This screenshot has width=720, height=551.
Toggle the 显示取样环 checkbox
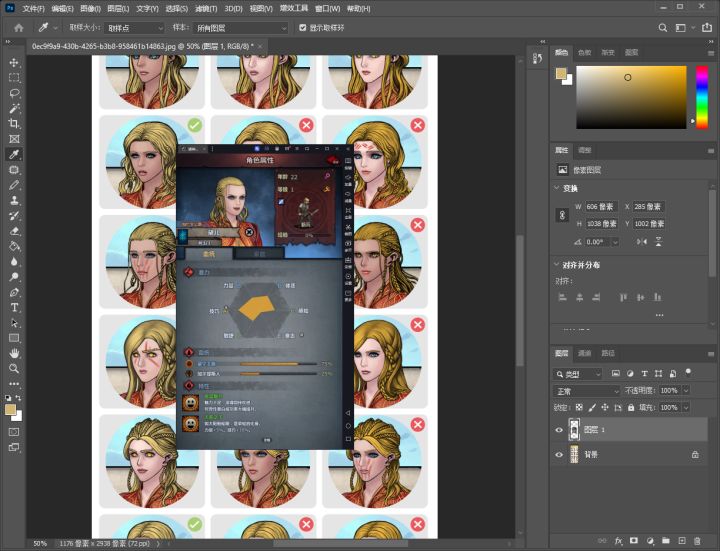(303, 28)
